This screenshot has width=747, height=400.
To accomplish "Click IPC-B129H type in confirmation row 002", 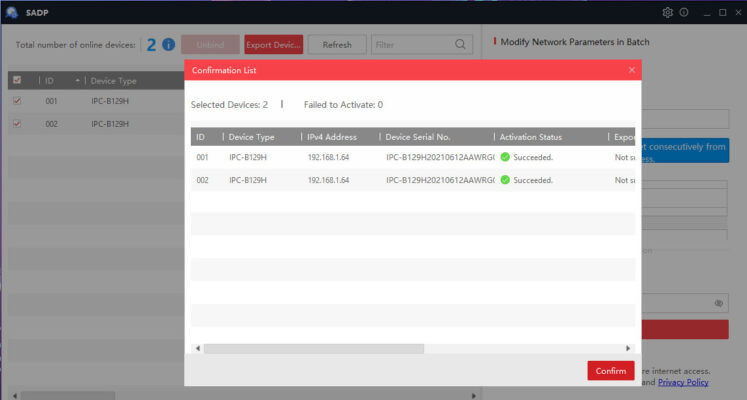I will 248,180.
